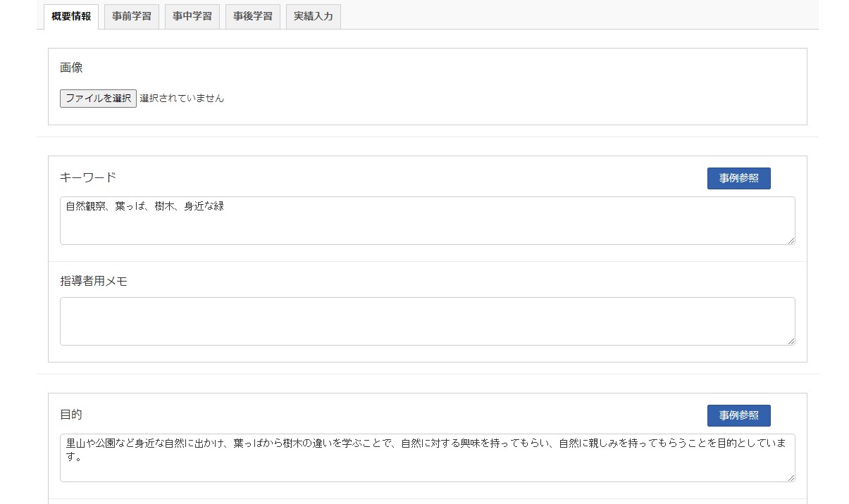Click the ファイルを選択 button
Image resolution: width=849 pixels, height=504 pixels.
[x=98, y=99]
